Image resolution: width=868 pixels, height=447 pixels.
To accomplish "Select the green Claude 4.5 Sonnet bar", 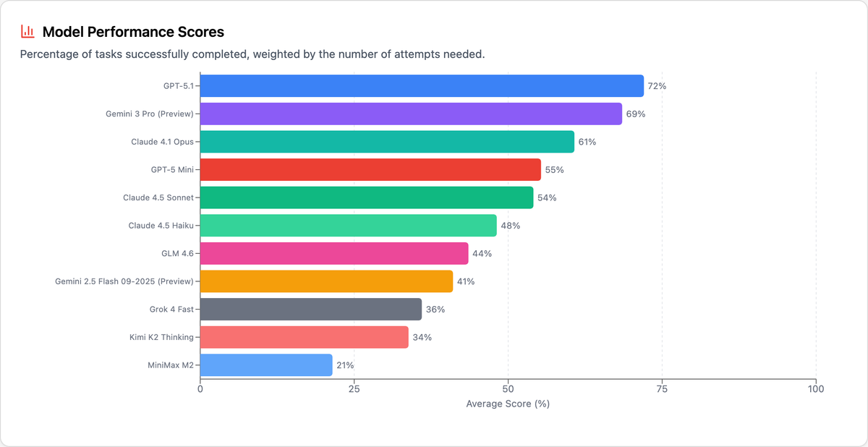I will pyautogui.click(x=366, y=197).
